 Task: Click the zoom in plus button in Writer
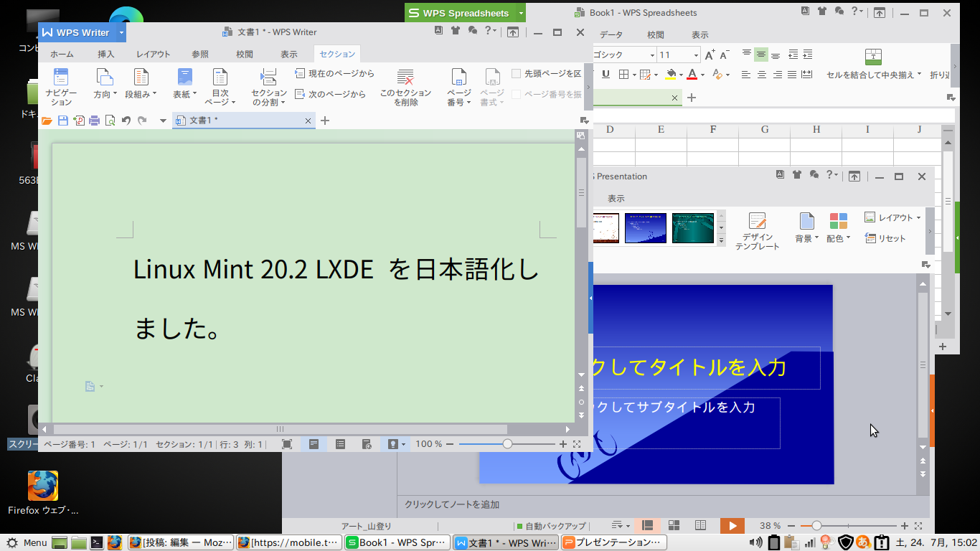click(x=563, y=444)
